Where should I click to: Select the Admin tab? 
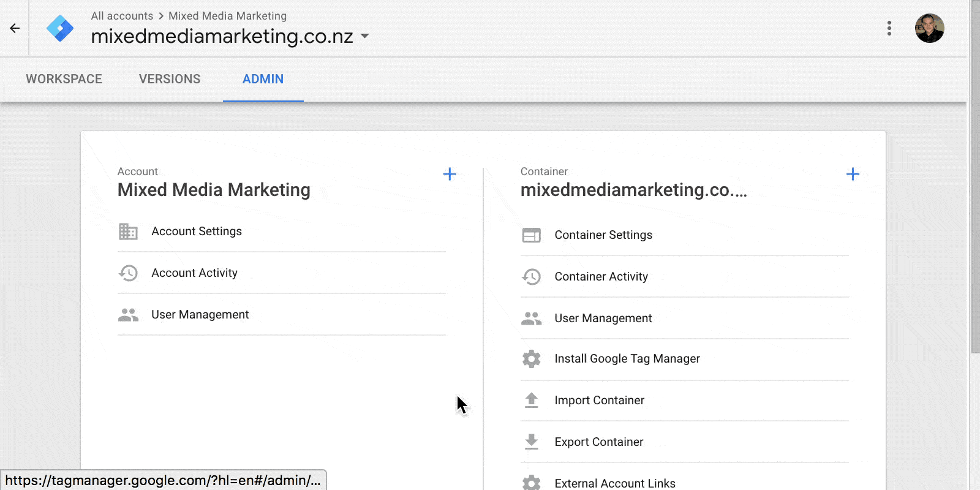point(263,79)
